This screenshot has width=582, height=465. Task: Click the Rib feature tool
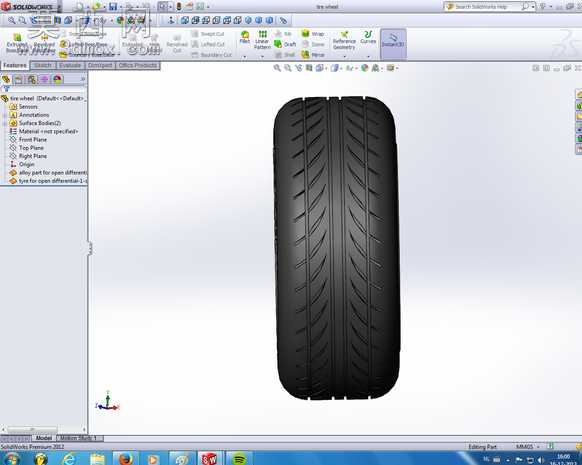(283, 34)
